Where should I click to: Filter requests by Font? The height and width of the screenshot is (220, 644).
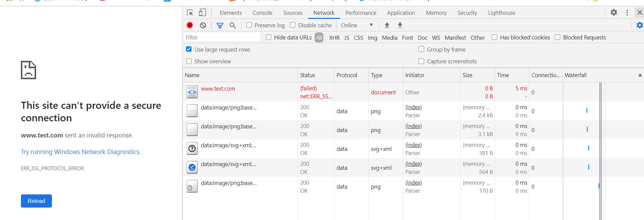[407, 38]
